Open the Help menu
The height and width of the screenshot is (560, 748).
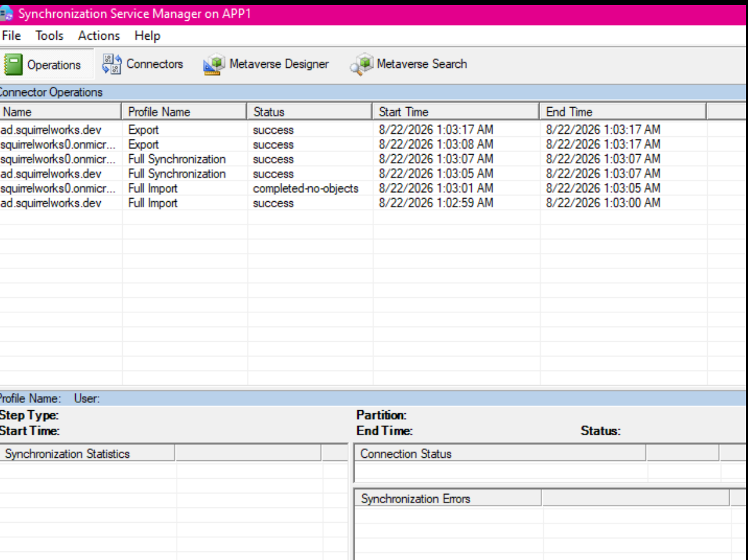coord(147,35)
